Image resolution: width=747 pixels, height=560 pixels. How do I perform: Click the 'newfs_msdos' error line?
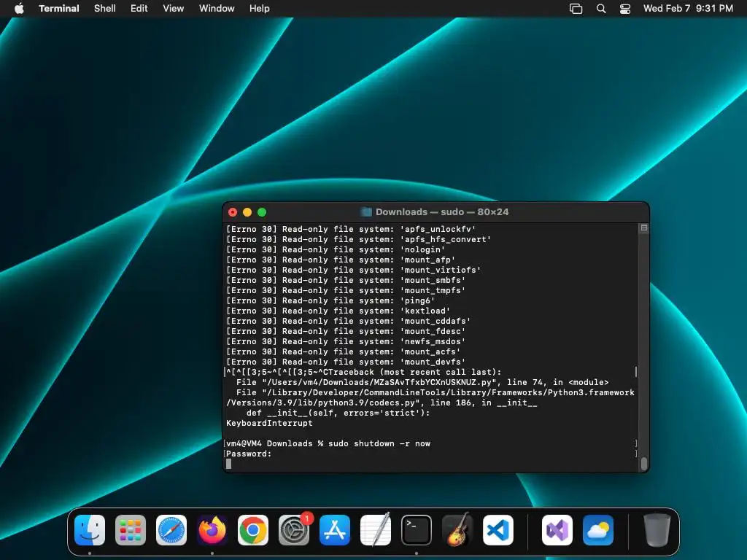pyautogui.click(x=345, y=341)
